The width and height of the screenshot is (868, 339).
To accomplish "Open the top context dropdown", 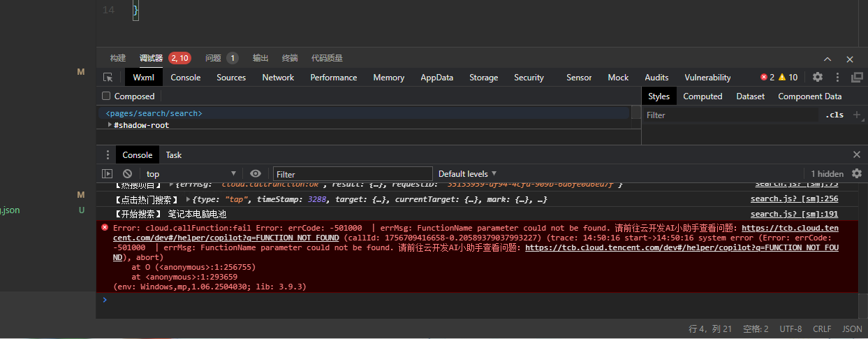I will click(x=191, y=173).
